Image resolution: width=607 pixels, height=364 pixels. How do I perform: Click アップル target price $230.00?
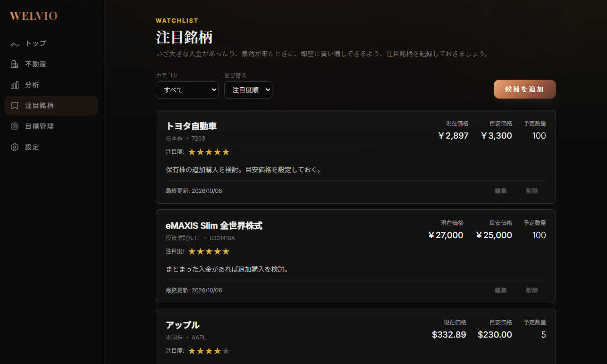[x=495, y=335]
